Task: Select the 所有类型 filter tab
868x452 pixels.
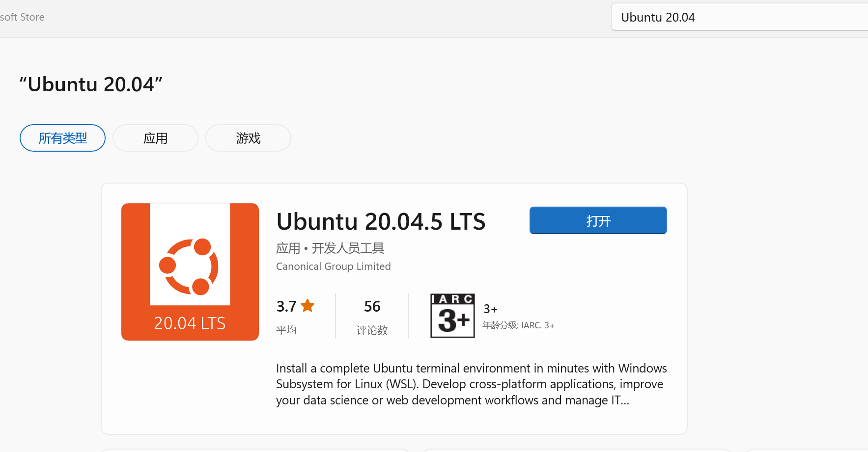Action: (x=62, y=138)
